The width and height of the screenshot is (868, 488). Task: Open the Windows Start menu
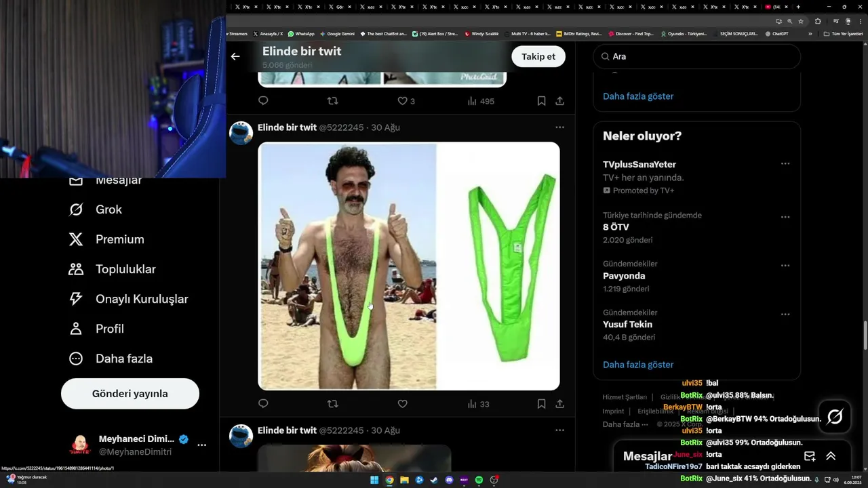374,481
